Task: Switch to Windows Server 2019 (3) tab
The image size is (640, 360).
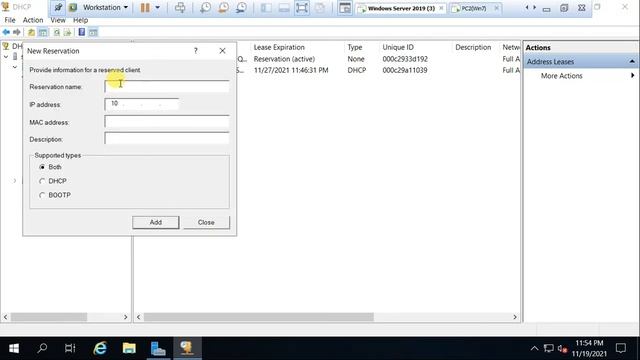Action: 401,8
